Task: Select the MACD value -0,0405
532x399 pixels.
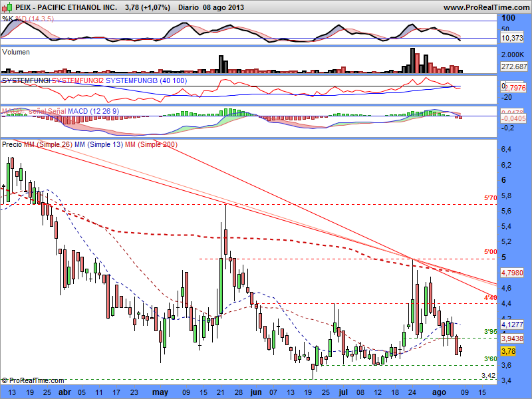Action: pyautogui.click(x=513, y=118)
